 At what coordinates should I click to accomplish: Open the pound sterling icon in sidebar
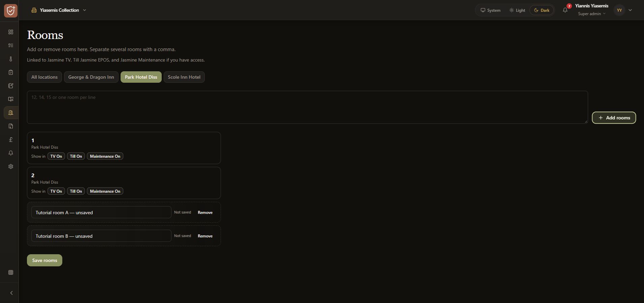(x=11, y=140)
